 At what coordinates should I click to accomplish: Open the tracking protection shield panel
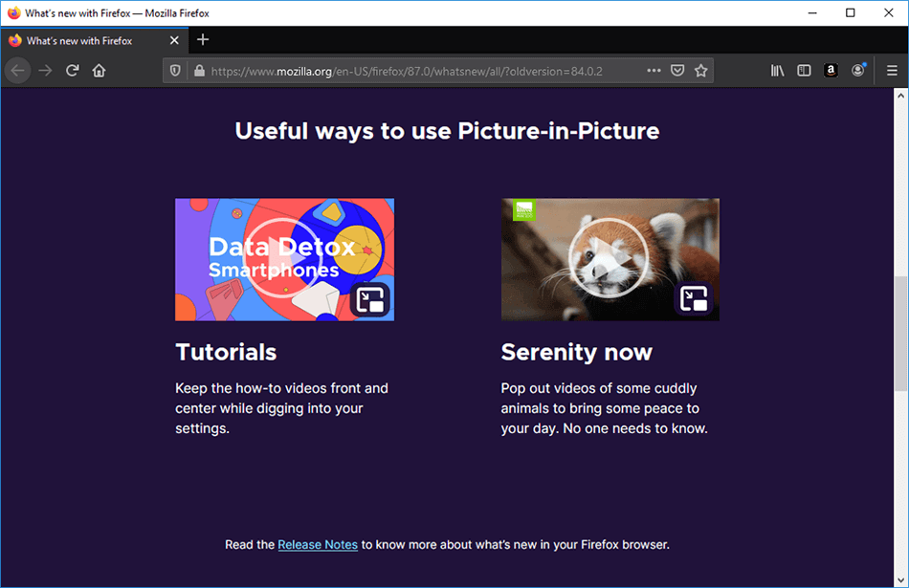175,71
